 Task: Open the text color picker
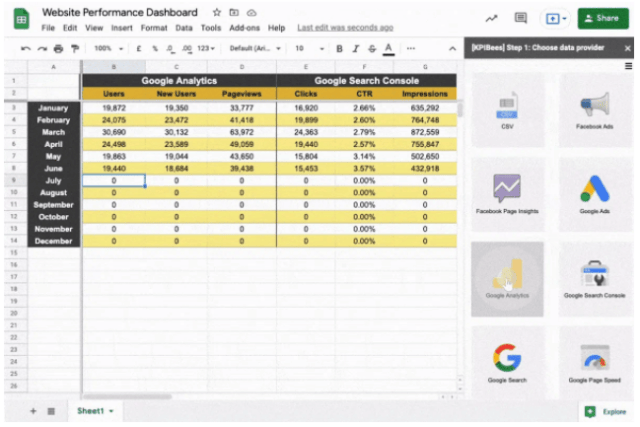pyautogui.click(x=387, y=48)
